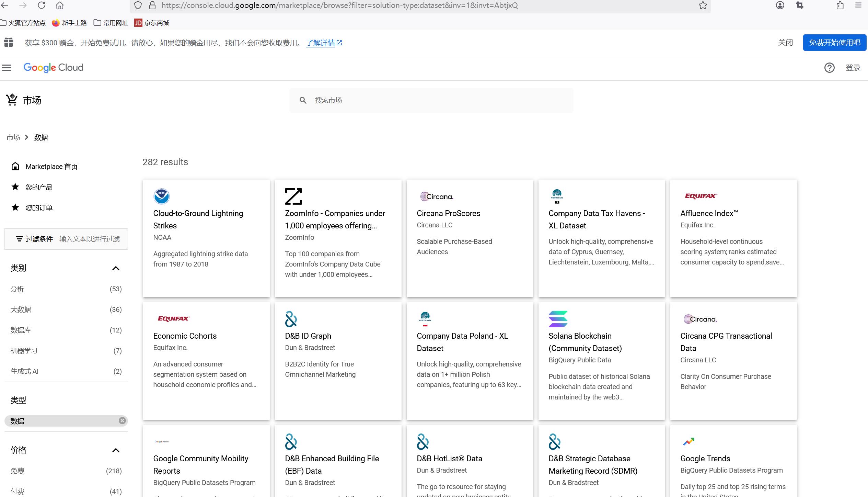Click 登录 to sign in
Viewport: 868px width, 497px height.
pos(853,68)
